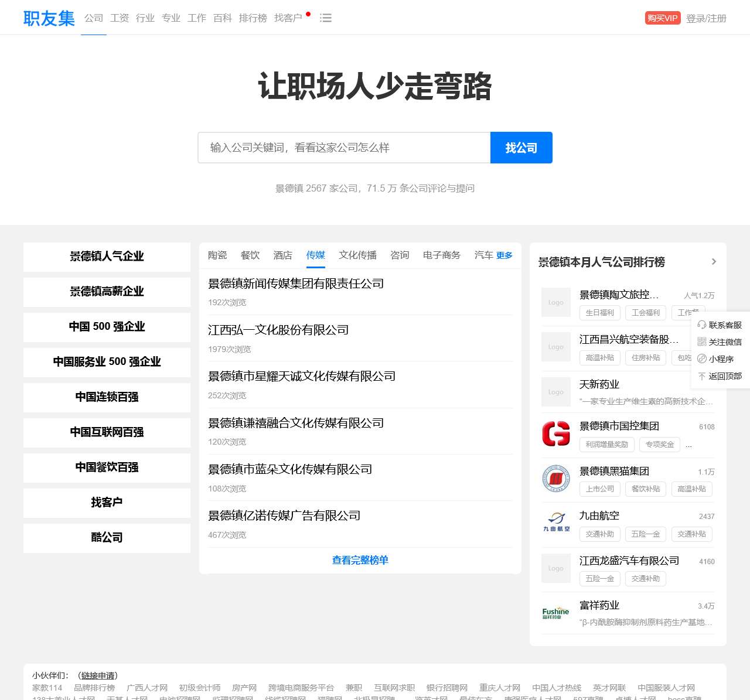
Task: Open 景德镇市国控集团 company logo
Action: [556, 433]
